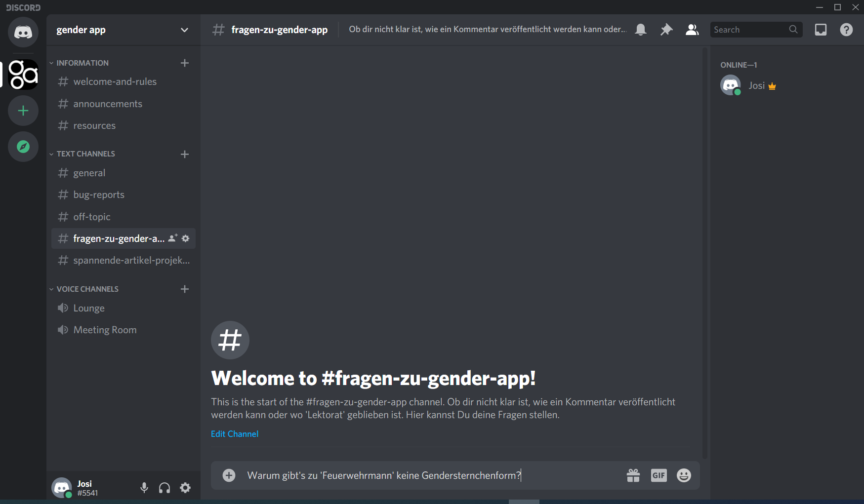Open the emoji picker
864x504 pixels.
684,475
